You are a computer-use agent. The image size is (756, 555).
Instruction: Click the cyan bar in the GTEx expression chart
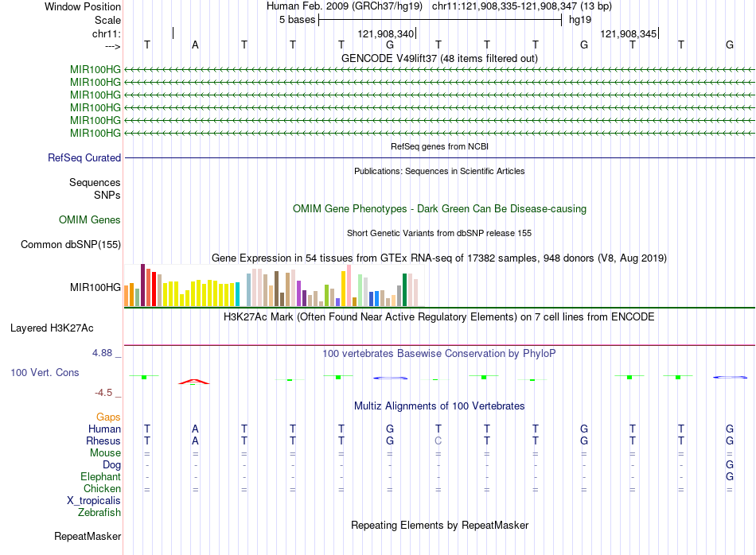point(237,294)
